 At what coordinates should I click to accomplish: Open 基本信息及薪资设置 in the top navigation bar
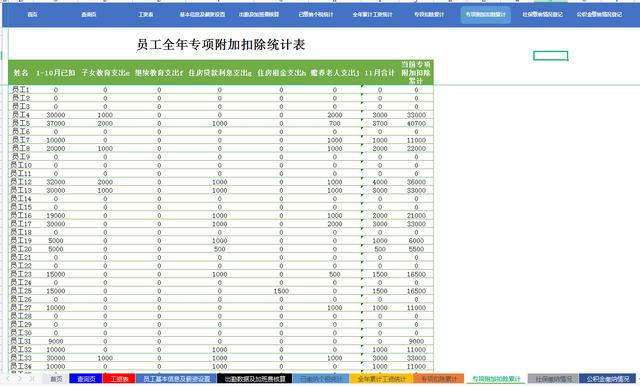[202, 14]
